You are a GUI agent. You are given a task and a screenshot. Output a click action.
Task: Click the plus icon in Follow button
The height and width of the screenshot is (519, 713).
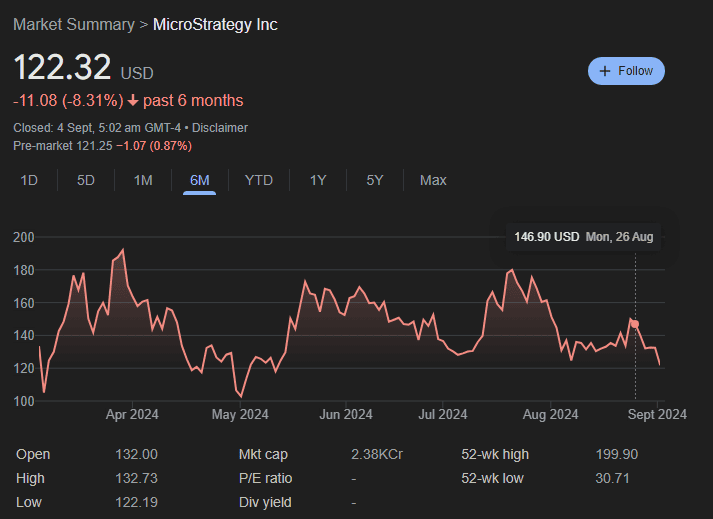click(x=605, y=71)
